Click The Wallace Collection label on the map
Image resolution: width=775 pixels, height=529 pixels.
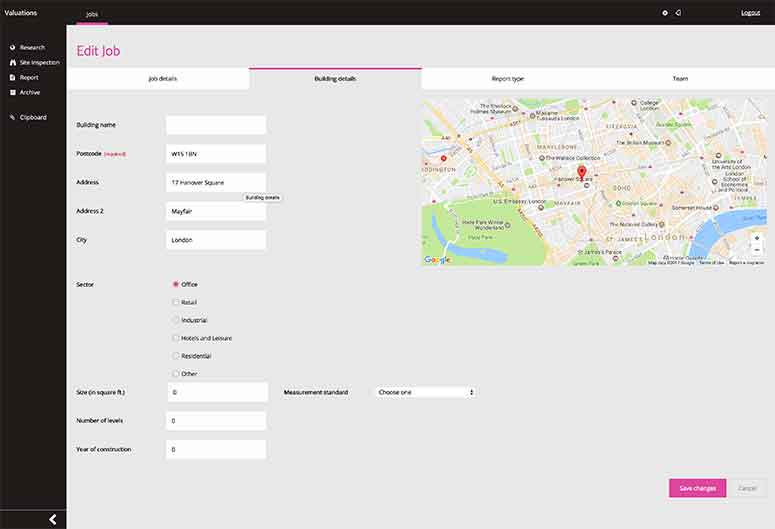tap(573, 158)
